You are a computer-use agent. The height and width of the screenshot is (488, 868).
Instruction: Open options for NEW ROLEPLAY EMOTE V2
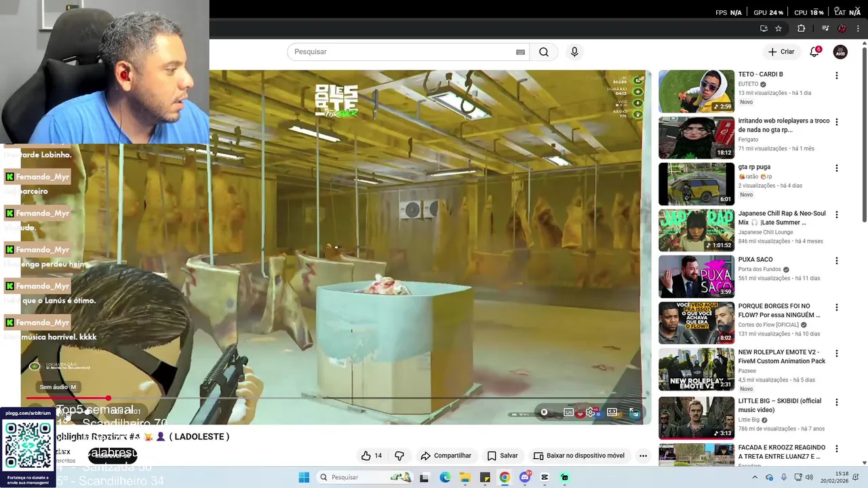(836, 354)
